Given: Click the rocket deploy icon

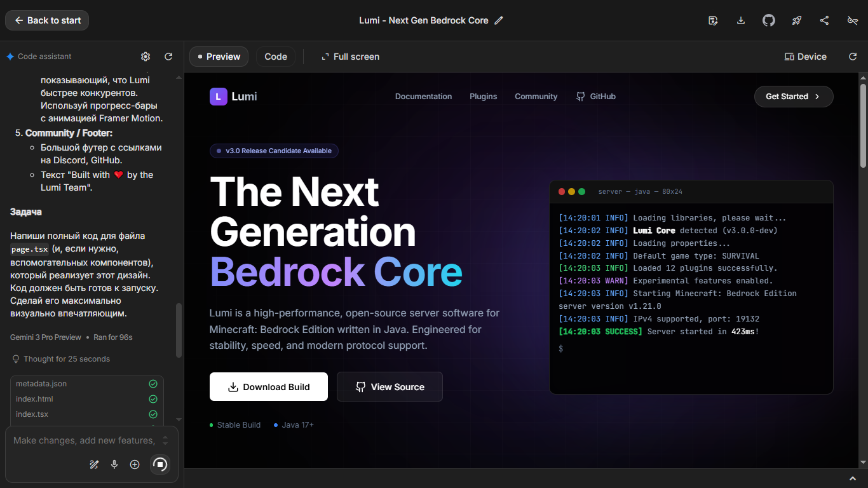Looking at the screenshot, I should [797, 20].
